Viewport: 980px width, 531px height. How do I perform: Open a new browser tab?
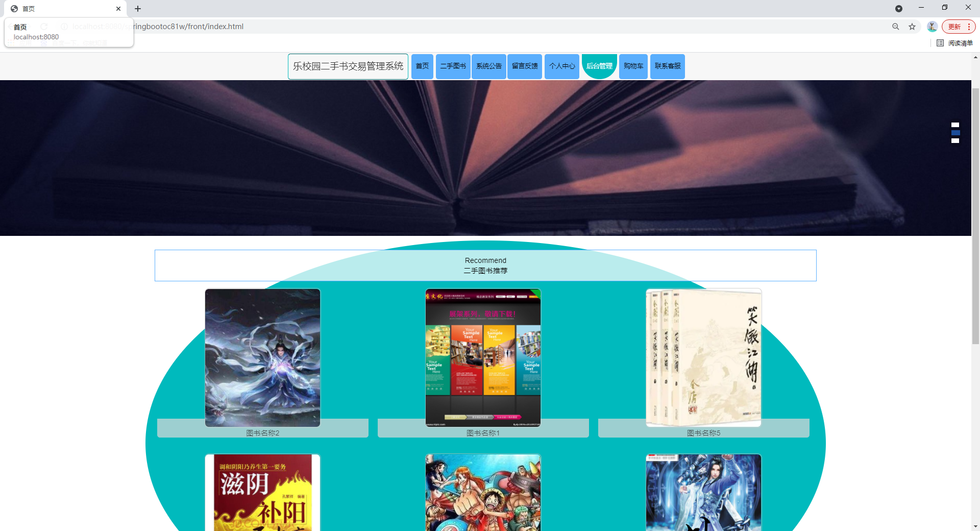click(x=138, y=9)
